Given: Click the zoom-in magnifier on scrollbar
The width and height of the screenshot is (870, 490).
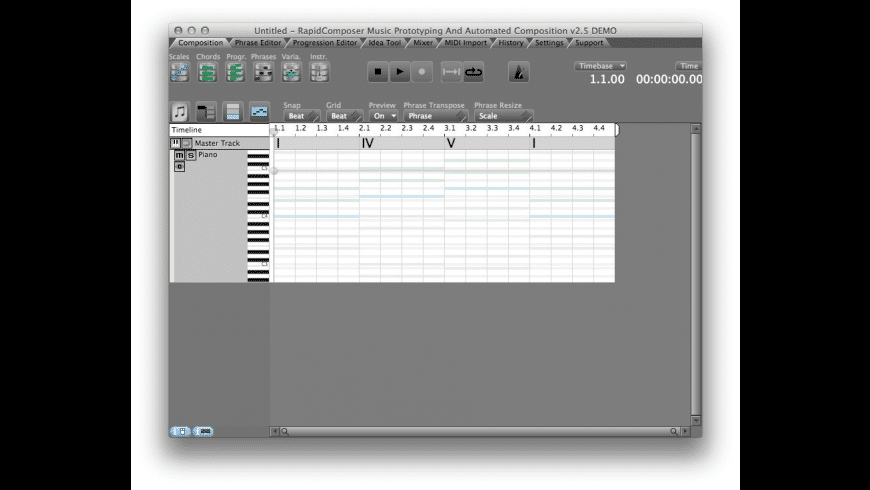Looking at the screenshot, I should [674, 431].
